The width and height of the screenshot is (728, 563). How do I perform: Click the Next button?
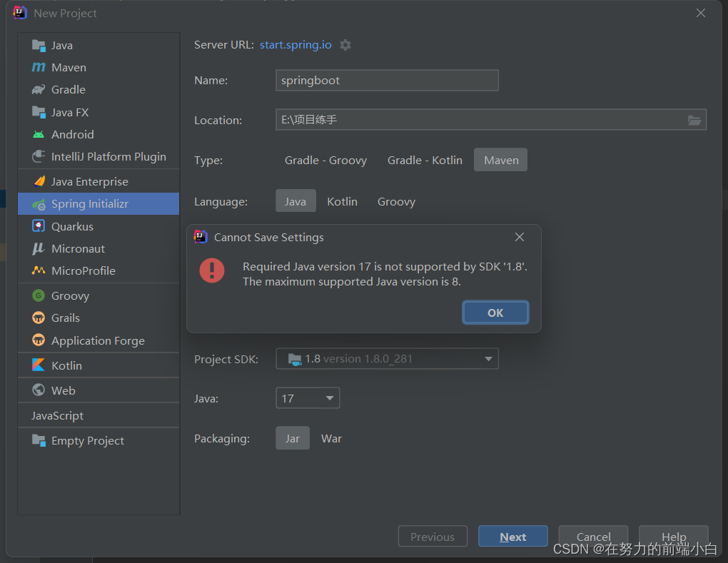[512, 537]
